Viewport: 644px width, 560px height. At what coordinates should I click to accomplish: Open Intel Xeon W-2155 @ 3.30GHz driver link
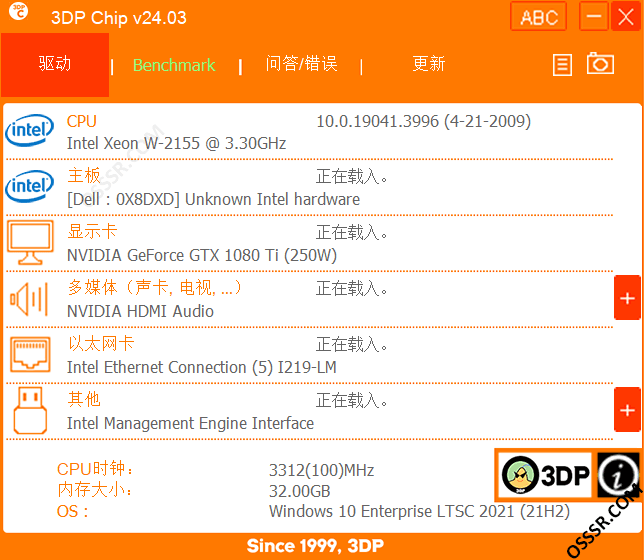[x=177, y=143]
